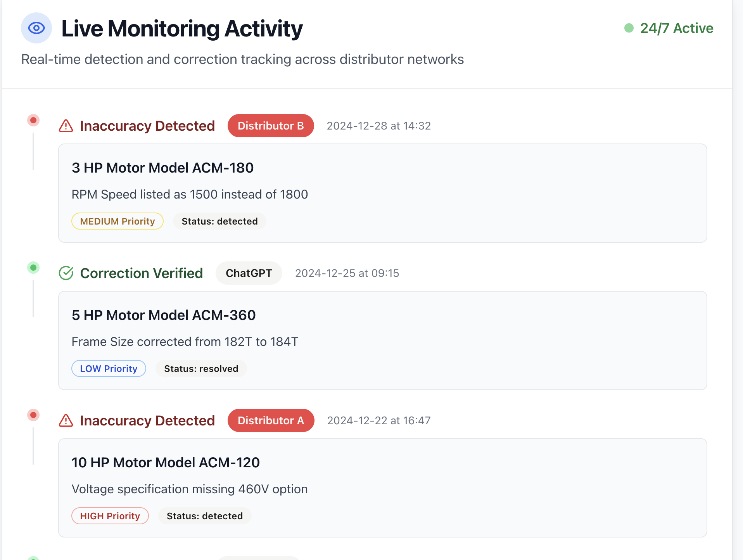This screenshot has height=560, width=743.
Task: Click the Correction Verified heading
Action: tap(142, 273)
